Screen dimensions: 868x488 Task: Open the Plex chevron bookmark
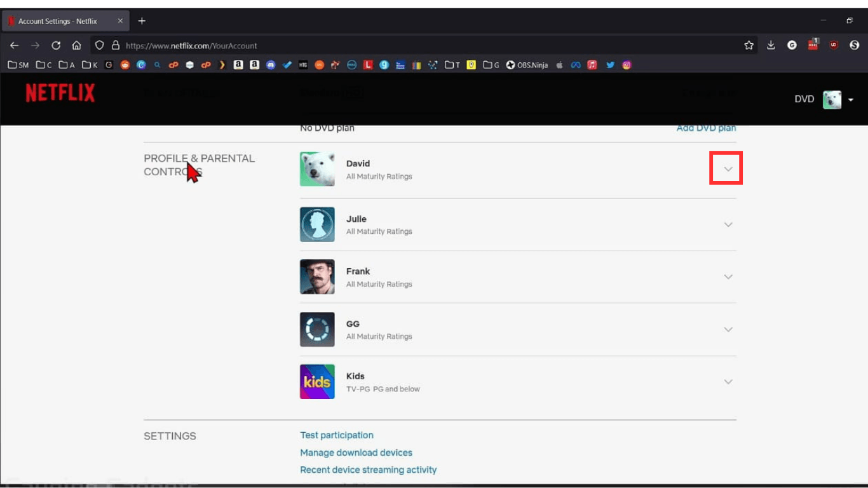click(x=222, y=65)
